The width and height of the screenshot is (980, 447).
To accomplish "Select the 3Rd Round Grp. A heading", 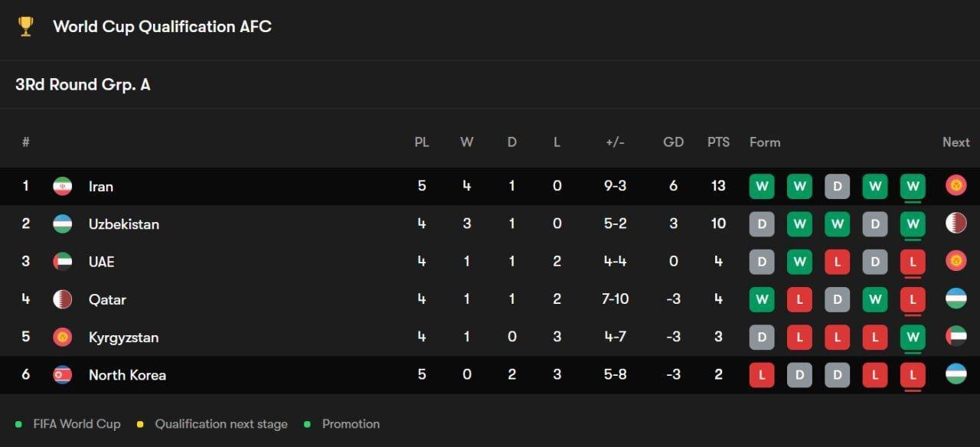I will click(x=83, y=85).
